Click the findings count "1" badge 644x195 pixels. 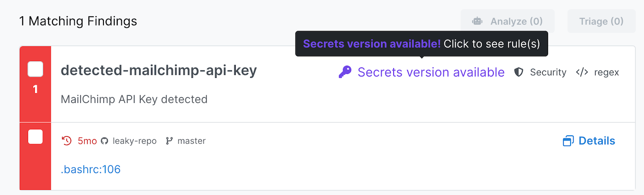coord(35,89)
